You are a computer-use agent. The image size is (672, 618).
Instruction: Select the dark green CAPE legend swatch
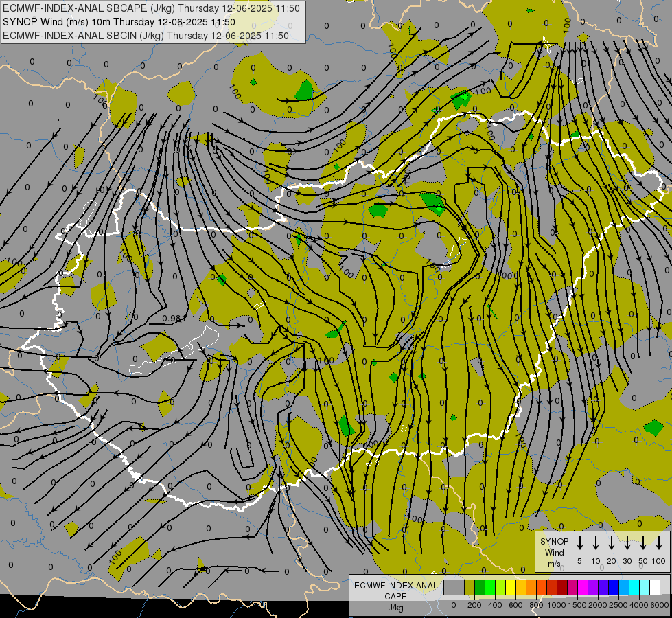pos(480,587)
